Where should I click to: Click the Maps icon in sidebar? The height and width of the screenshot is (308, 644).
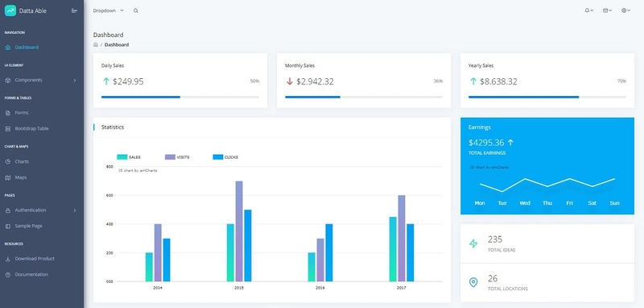[8, 177]
